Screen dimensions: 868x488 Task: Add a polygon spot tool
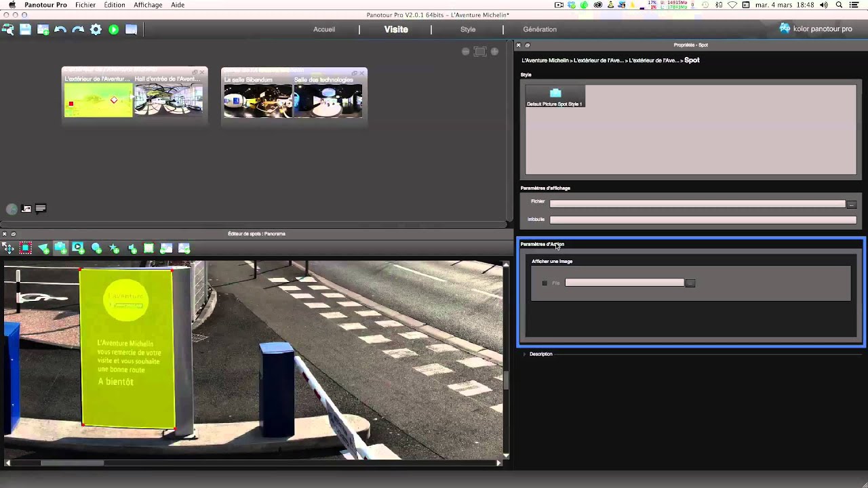tap(43, 248)
